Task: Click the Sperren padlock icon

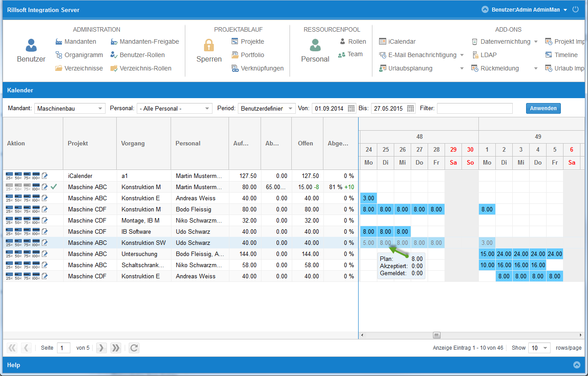Action: 209,45
